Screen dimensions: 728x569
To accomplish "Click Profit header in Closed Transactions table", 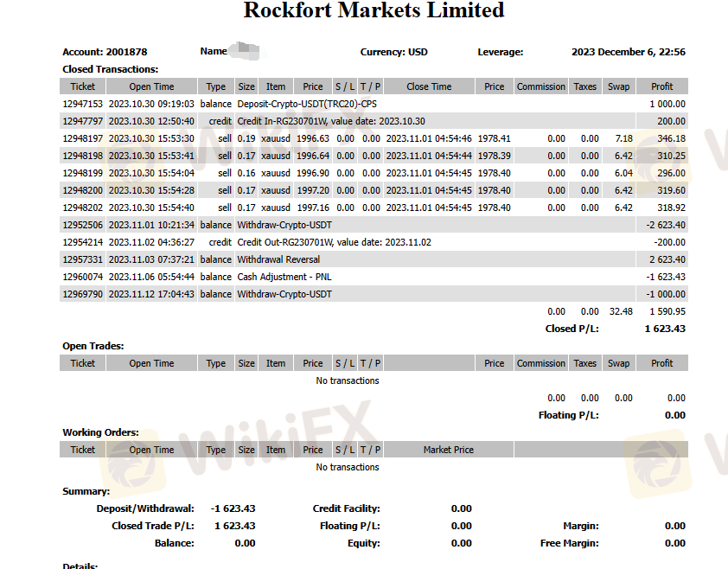I will click(662, 86).
